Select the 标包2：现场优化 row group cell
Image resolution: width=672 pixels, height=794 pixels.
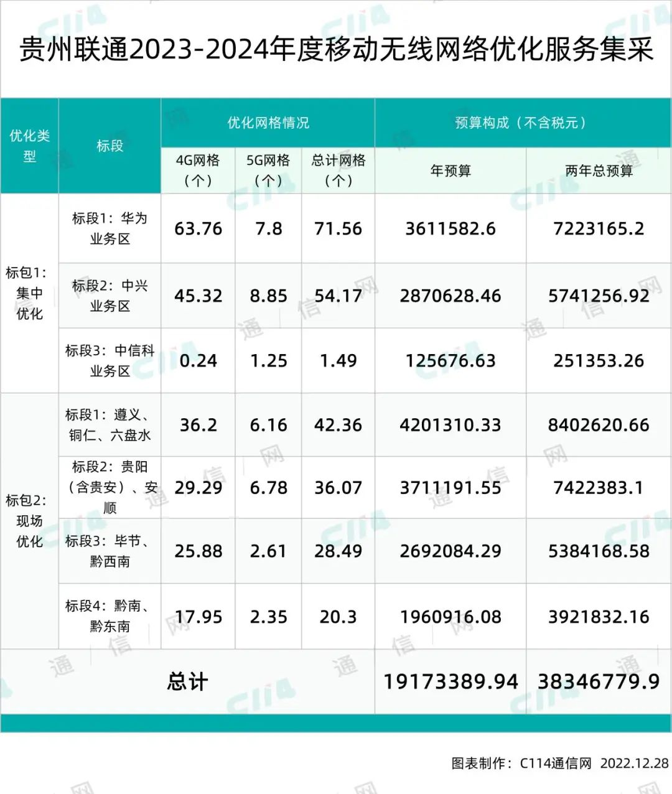click(x=29, y=521)
